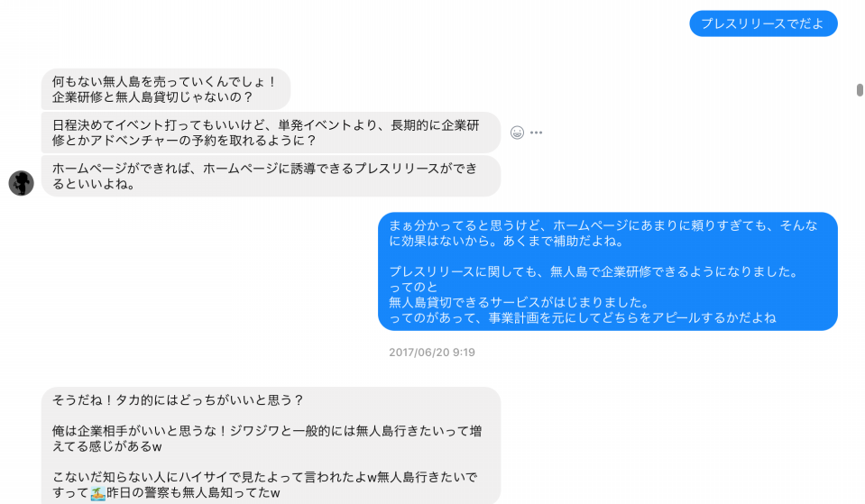Click the timestamp 2017/06/20 9:19

[432, 353]
